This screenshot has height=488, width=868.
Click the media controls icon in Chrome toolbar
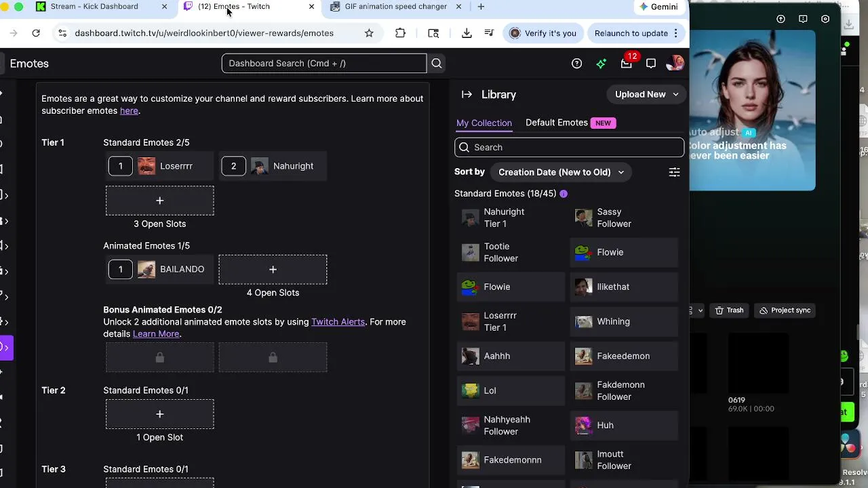(x=489, y=33)
